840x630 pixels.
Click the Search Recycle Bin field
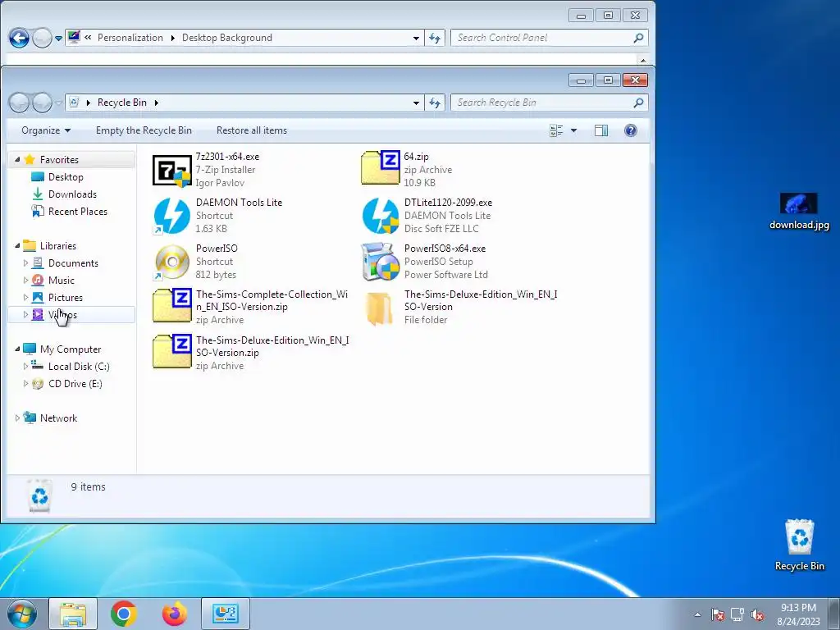[541, 103]
